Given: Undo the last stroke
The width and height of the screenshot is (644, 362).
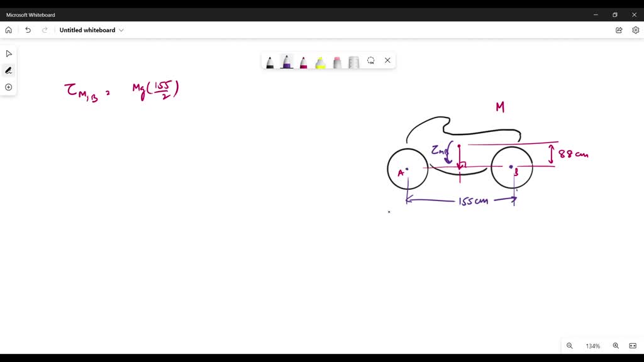Looking at the screenshot, I should [x=28, y=30].
